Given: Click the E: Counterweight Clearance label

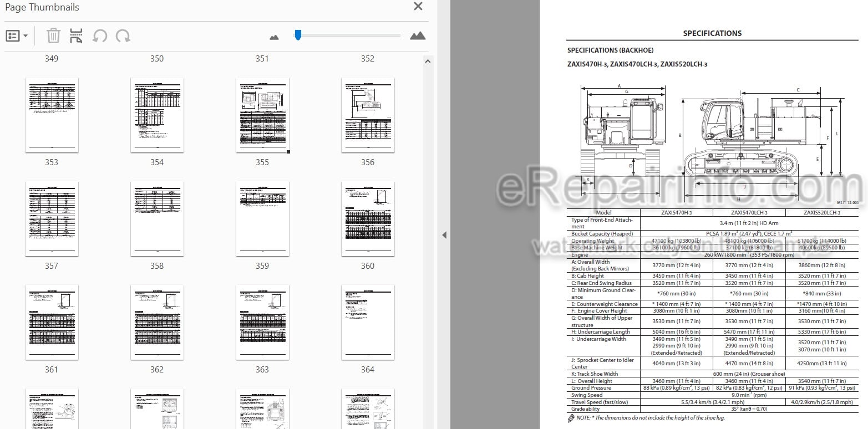Looking at the screenshot, I should 605,304.
